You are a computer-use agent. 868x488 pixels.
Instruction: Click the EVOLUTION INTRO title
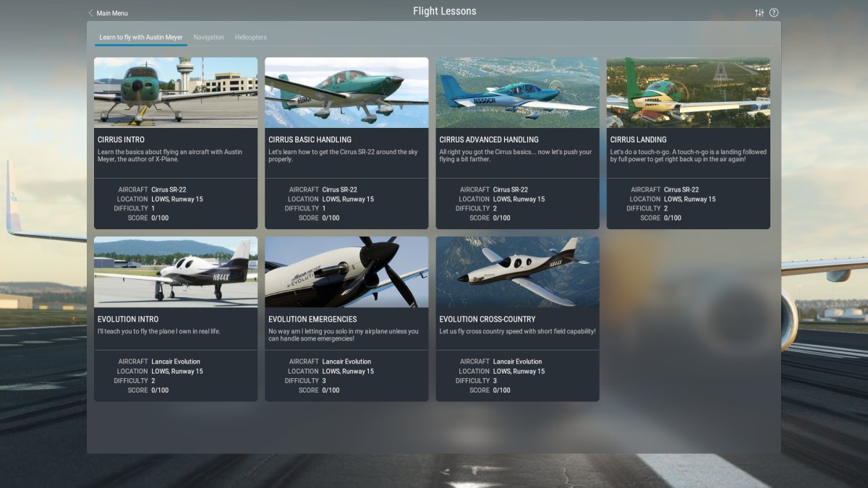(x=128, y=319)
